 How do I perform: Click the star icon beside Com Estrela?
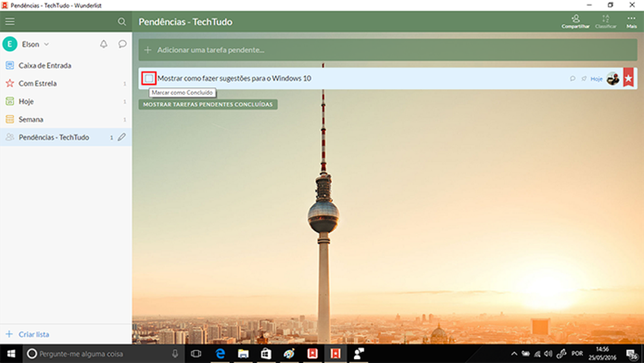[x=10, y=83]
